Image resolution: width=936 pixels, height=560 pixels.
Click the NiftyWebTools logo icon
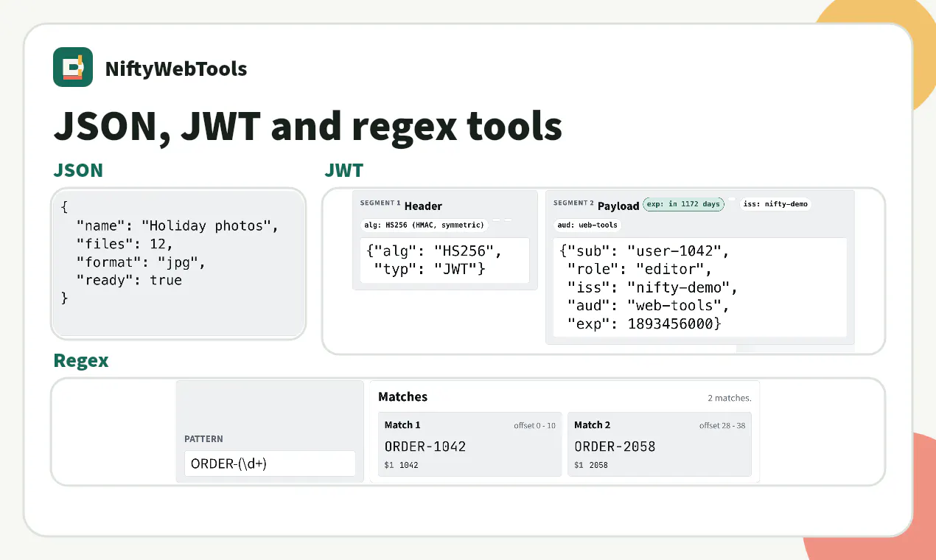click(x=73, y=67)
